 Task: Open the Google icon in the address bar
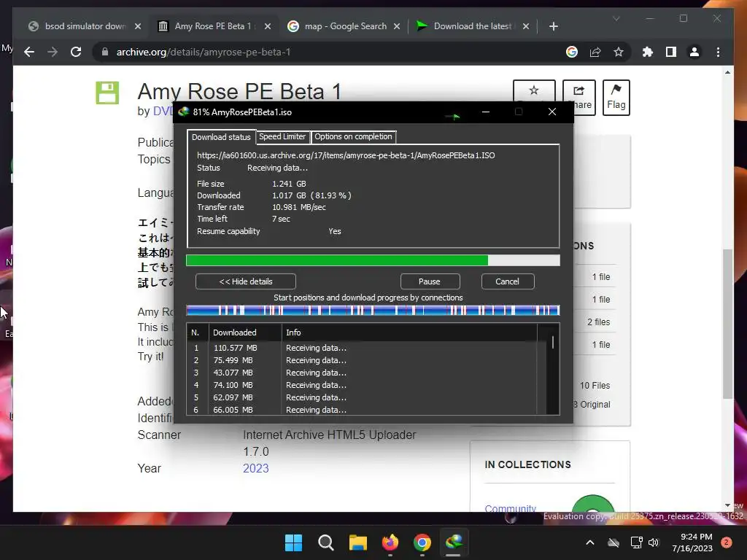pyautogui.click(x=572, y=52)
